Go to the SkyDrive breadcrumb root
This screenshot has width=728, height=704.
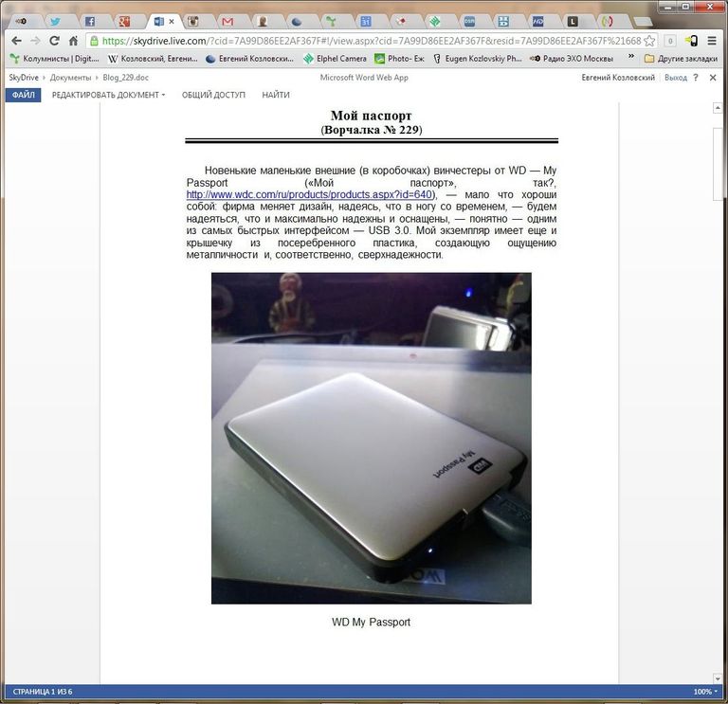[24, 78]
